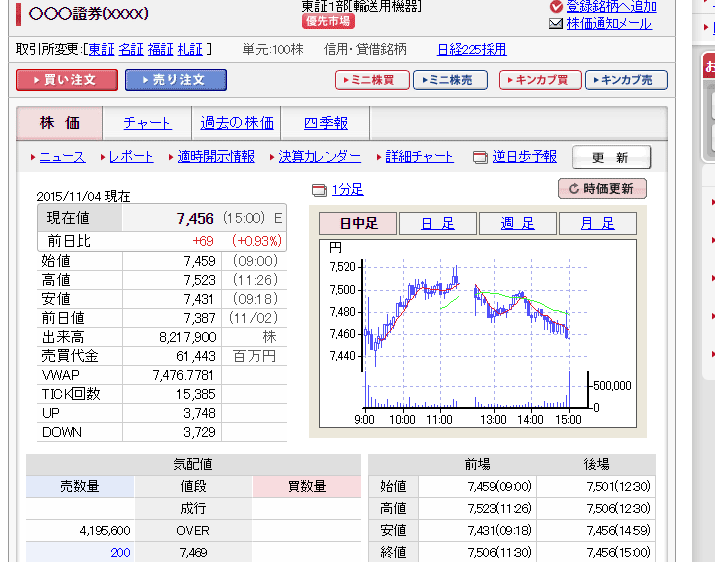Click the 更新 button
This screenshot has width=715, height=562.
click(x=610, y=158)
